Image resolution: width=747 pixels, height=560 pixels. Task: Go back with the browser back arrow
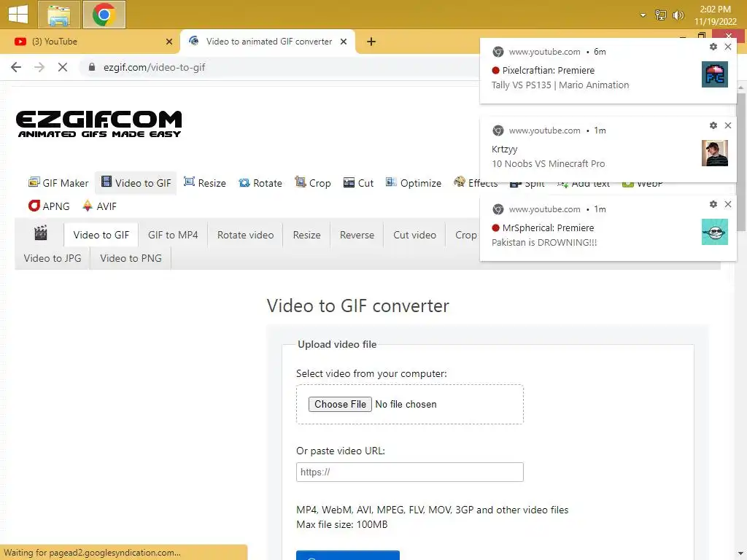[x=16, y=67]
